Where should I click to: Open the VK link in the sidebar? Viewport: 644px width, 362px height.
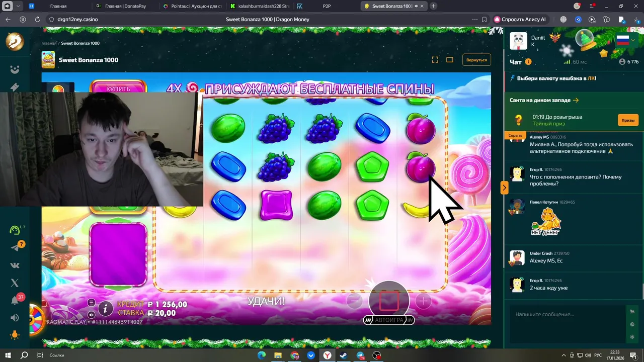pos(15,265)
